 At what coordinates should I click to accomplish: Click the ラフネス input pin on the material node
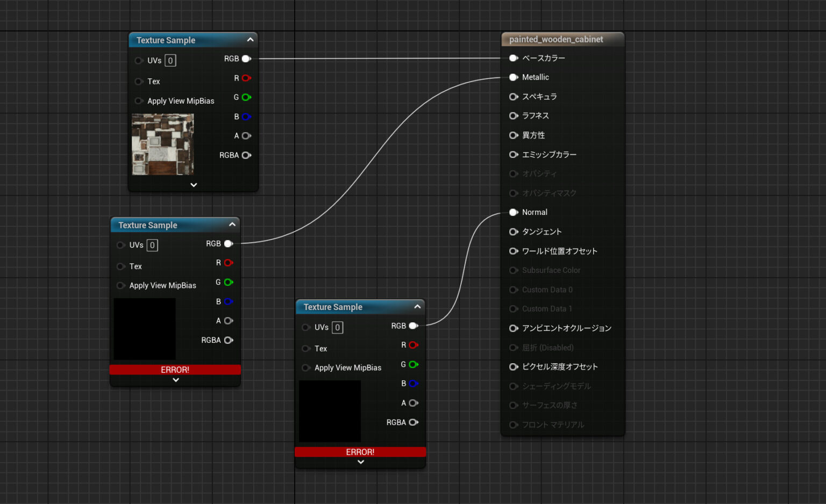[x=514, y=116]
